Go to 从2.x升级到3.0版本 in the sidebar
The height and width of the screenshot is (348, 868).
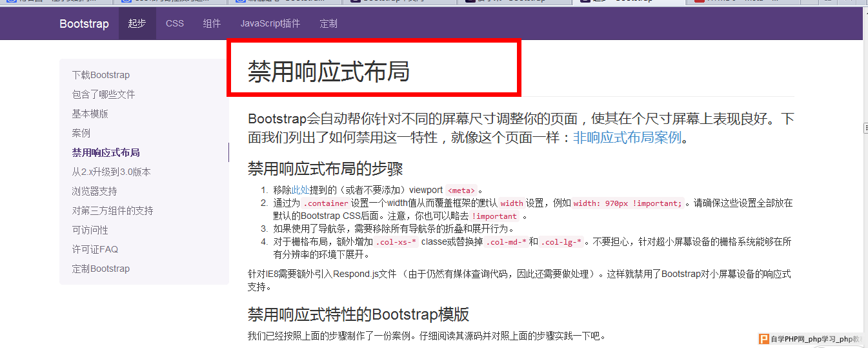[111, 172]
